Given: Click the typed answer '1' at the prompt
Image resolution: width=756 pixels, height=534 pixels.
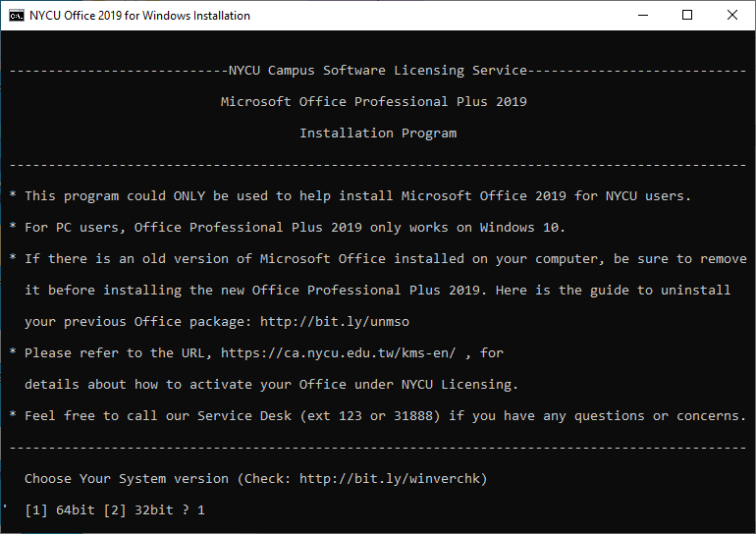Looking at the screenshot, I should pos(201,509).
